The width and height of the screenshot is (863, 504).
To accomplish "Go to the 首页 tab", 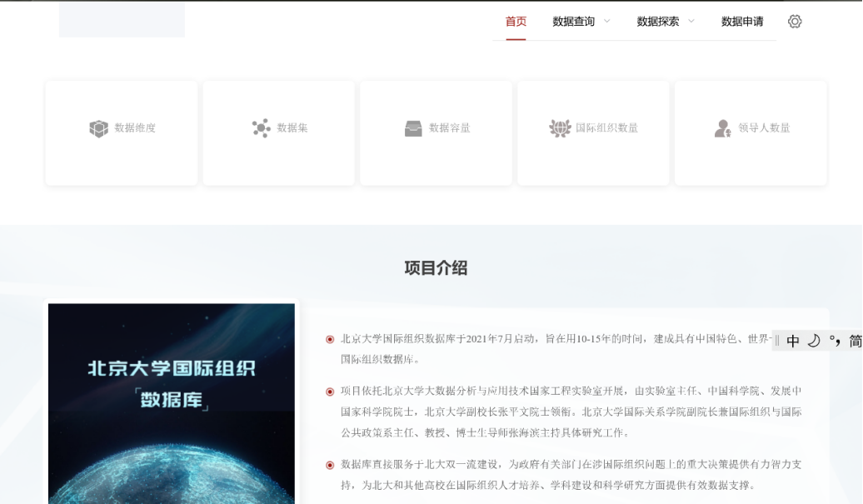I will tap(516, 22).
